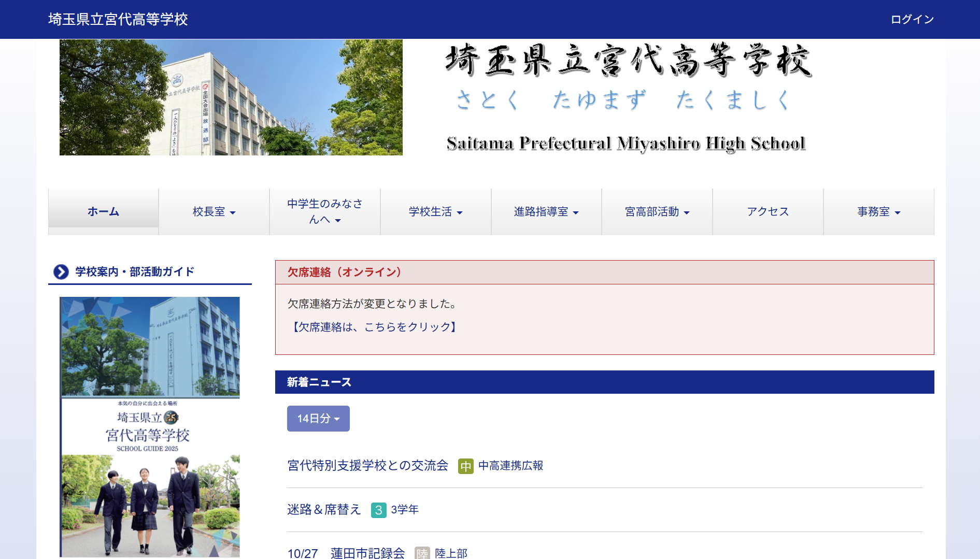Expand the 事務室 menu
The width and height of the screenshot is (980, 559).
879,211
